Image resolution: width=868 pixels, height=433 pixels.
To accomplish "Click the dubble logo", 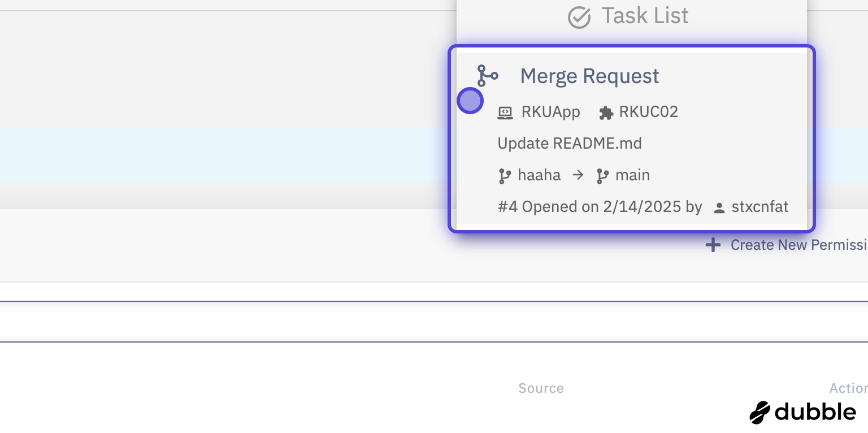I will 802,412.
